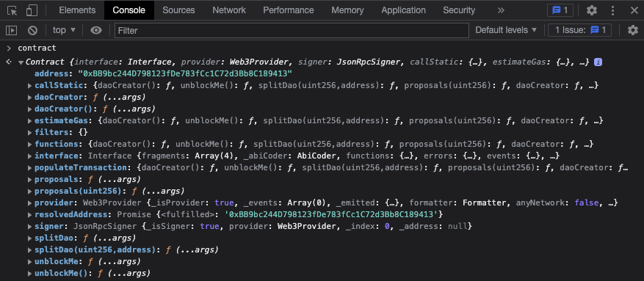The height and width of the screenshot is (281, 644).
Task: Open the Application tab
Action: (x=403, y=10)
